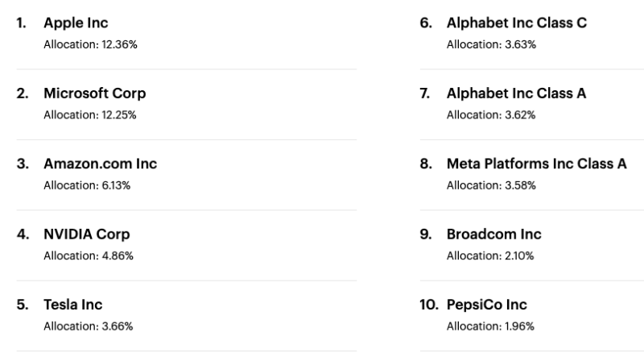Click Microsoft's Allocation: 12.25% text

[x=90, y=114]
